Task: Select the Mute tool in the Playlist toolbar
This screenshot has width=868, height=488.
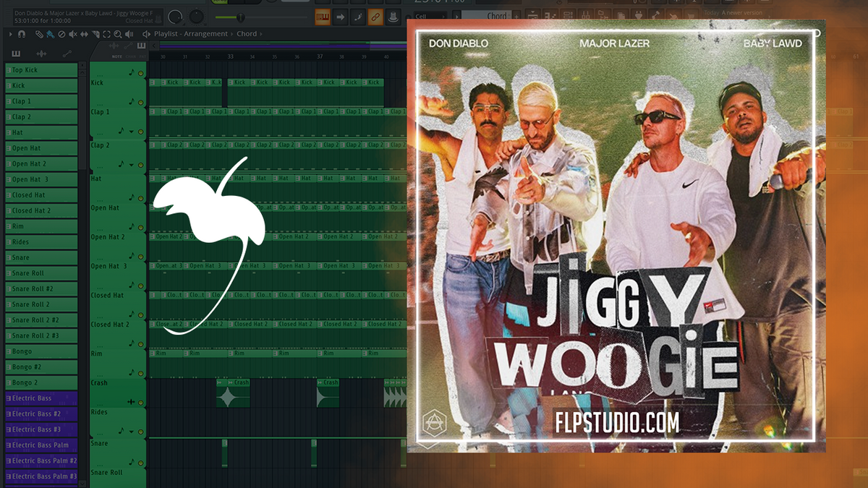Action: tap(72, 34)
